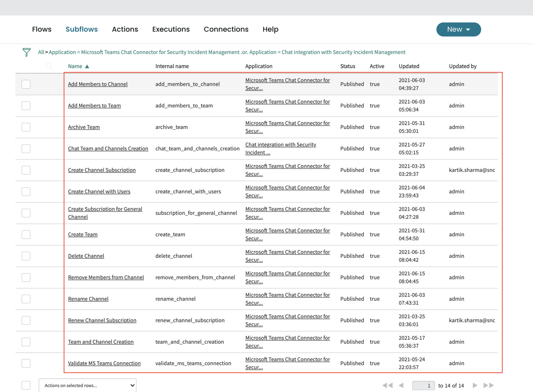Open the Add Members to Team subflow
Image resolution: width=533 pixels, height=392 pixels.
pyautogui.click(x=94, y=106)
